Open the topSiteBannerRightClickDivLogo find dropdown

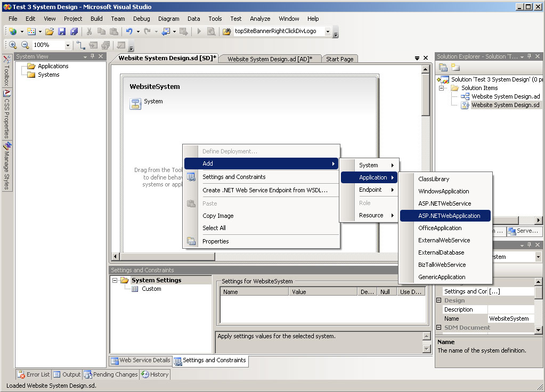click(x=328, y=31)
